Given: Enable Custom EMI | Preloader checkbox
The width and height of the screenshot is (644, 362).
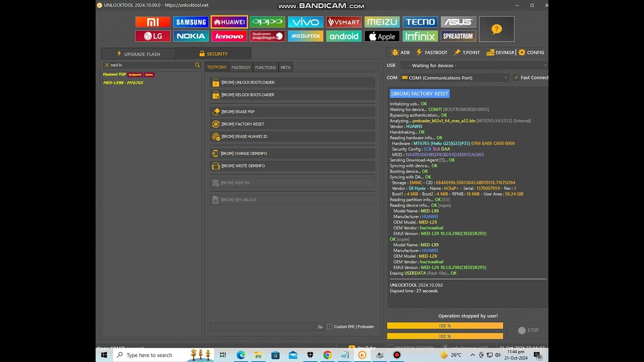Looking at the screenshot, I should [330, 327].
